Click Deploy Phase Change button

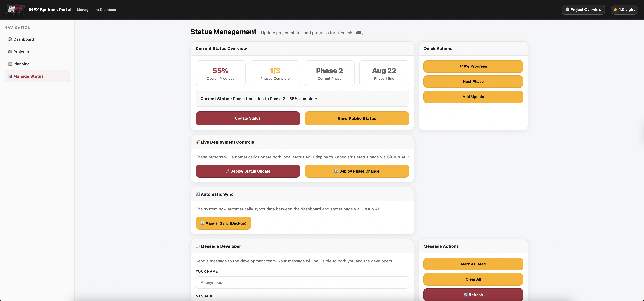[x=357, y=171]
